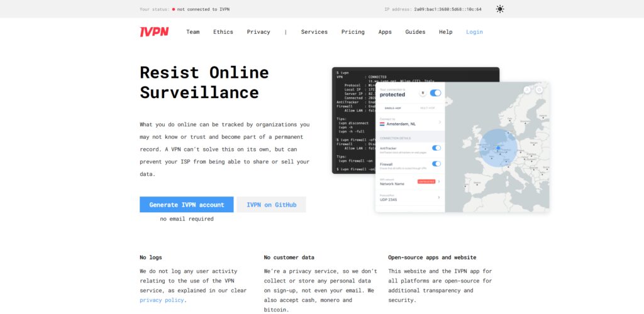Open the Pricing menu item
Screen dimensions: 644x314
[353, 32]
